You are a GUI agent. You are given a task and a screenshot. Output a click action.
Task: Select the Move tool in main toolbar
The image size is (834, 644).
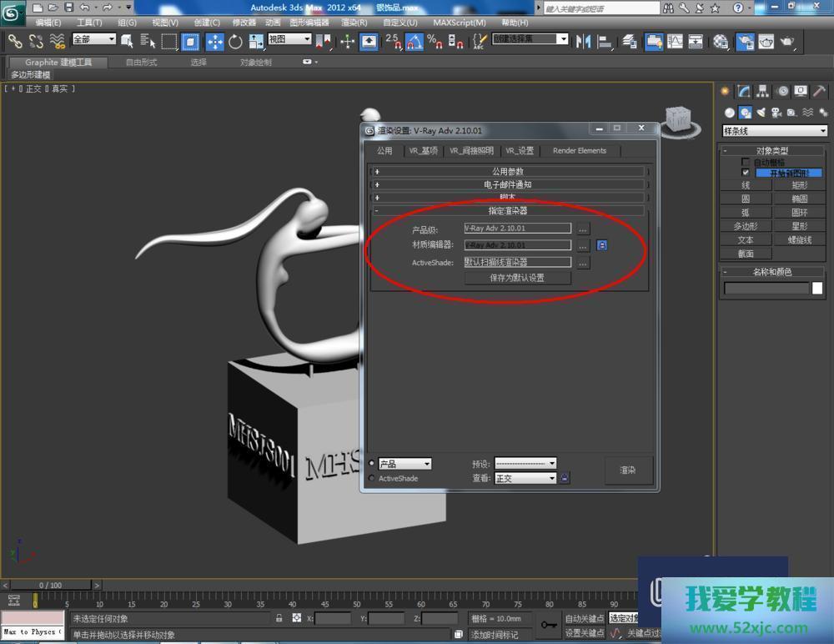click(x=214, y=41)
